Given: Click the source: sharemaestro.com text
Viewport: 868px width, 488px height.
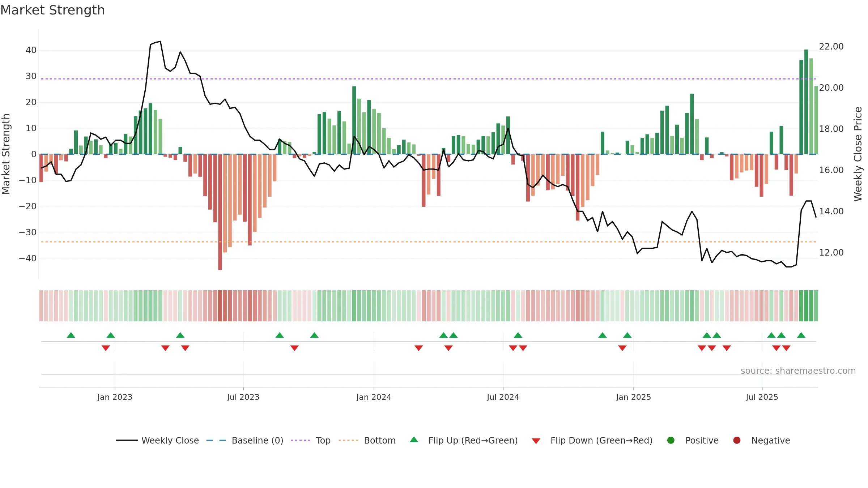Looking at the screenshot, I should [798, 371].
